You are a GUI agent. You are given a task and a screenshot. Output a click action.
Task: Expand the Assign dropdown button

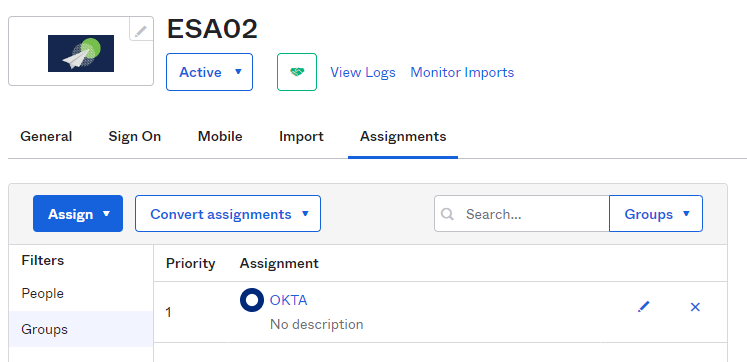pyautogui.click(x=78, y=213)
